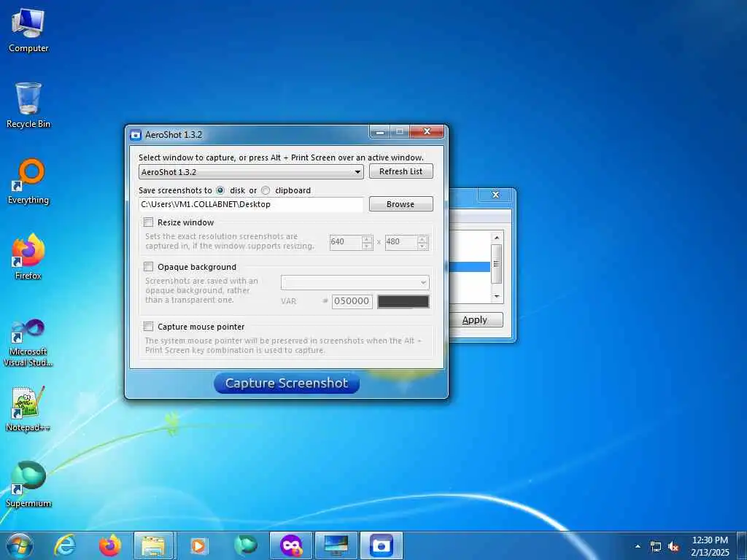The width and height of the screenshot is (747, 560).
Task: Switch to the purple mask taskbar app
Action: pos(290,545)
